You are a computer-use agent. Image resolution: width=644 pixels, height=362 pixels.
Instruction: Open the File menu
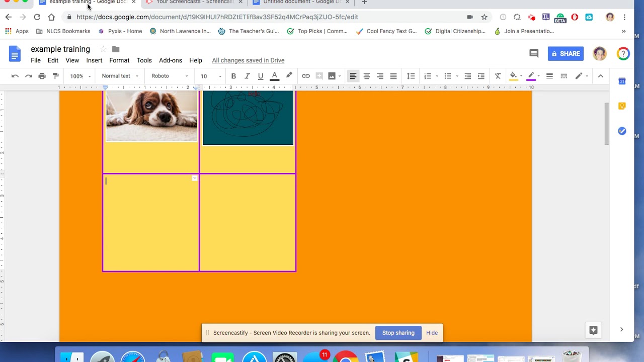click(x=36, y=60)
